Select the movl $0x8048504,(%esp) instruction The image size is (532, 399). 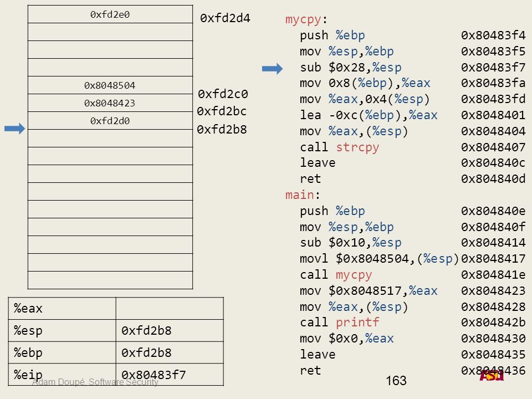(x=379, y=259)
